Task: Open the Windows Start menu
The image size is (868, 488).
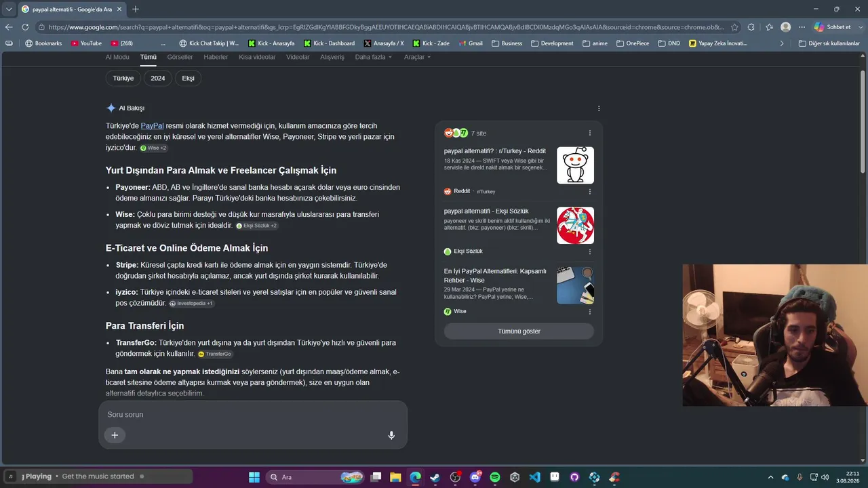Action: [254, 477]
